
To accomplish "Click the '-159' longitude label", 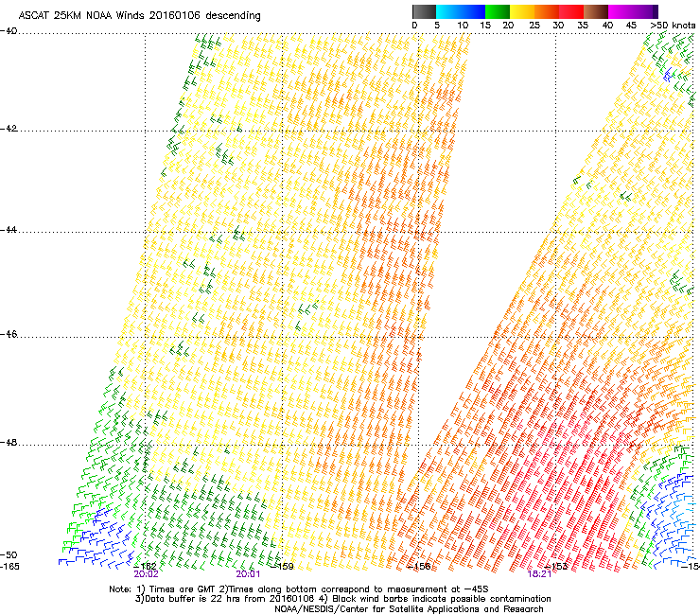I will click(x=282, y=566).
